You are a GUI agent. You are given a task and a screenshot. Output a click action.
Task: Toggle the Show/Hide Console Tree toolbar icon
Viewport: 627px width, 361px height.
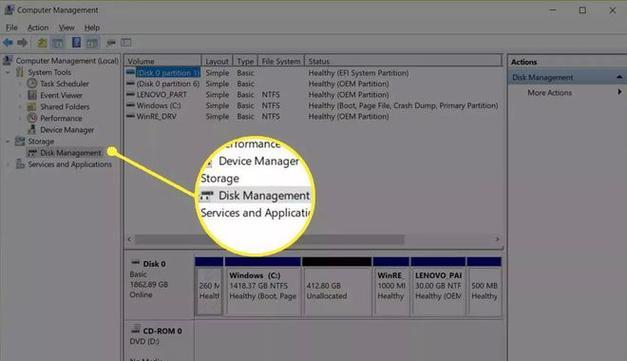point(58,43)
